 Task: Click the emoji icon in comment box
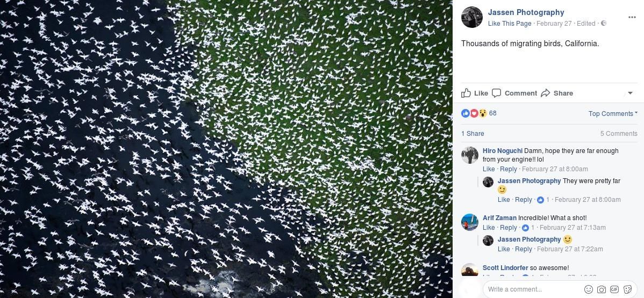click(589, 289)
